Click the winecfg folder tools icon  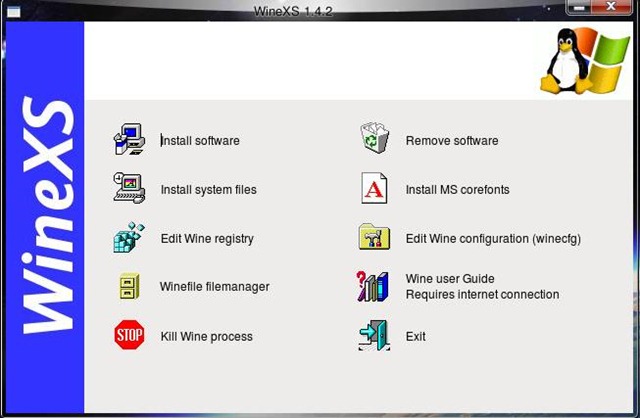374,236
